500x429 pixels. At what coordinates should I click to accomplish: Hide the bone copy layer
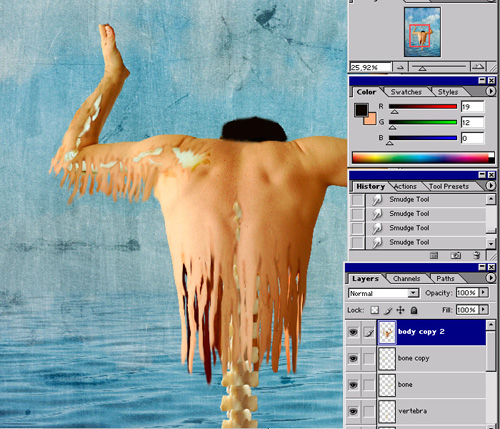tap(353, 358)
